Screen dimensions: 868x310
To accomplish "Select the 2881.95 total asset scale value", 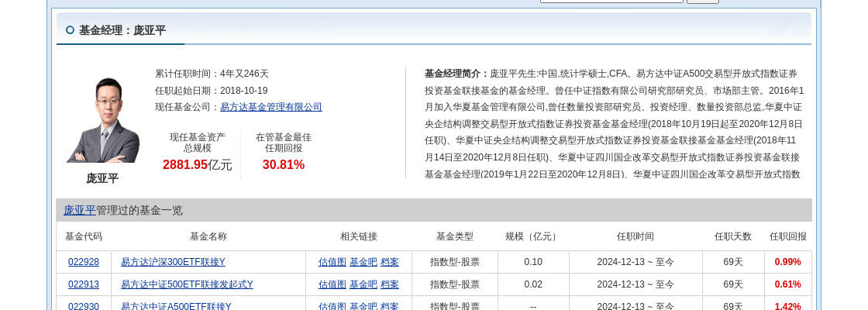I will pyautogui.click(x=185, y=164).
